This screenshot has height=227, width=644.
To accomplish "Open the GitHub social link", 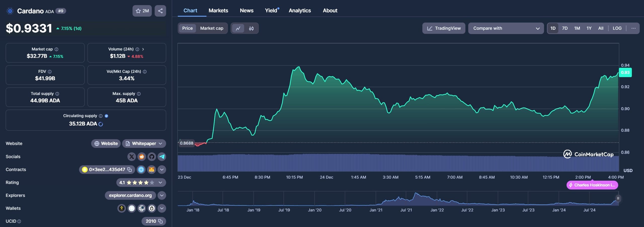I will [x=152, y=157].
